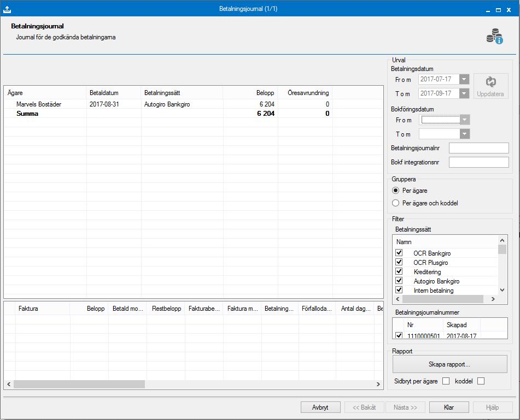Select the Per ägare radio button
The image size is (520, 420).
click(395, 191)
